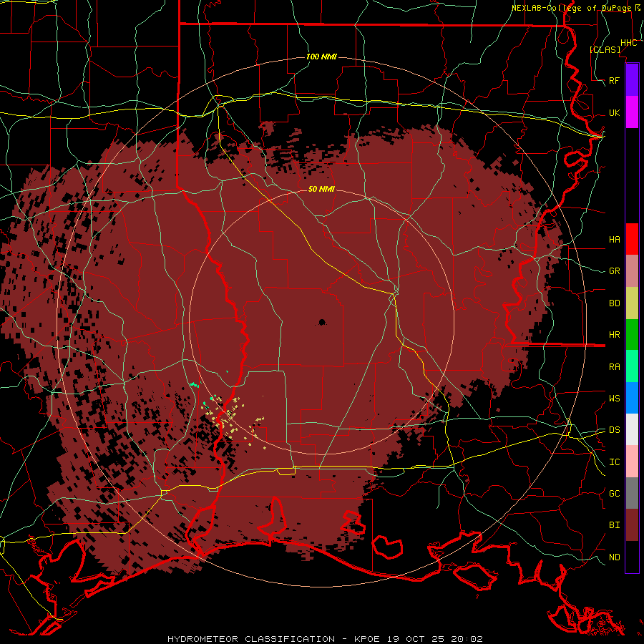Click the WS blue legend swatch
Viewport: 644px width, 644px height.
[x=632, y=398]
